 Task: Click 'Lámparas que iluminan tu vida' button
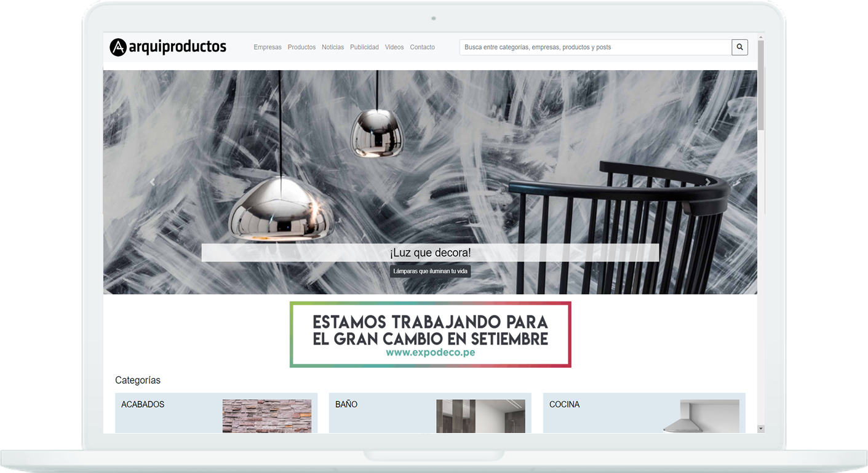click(x=431, y=271)
